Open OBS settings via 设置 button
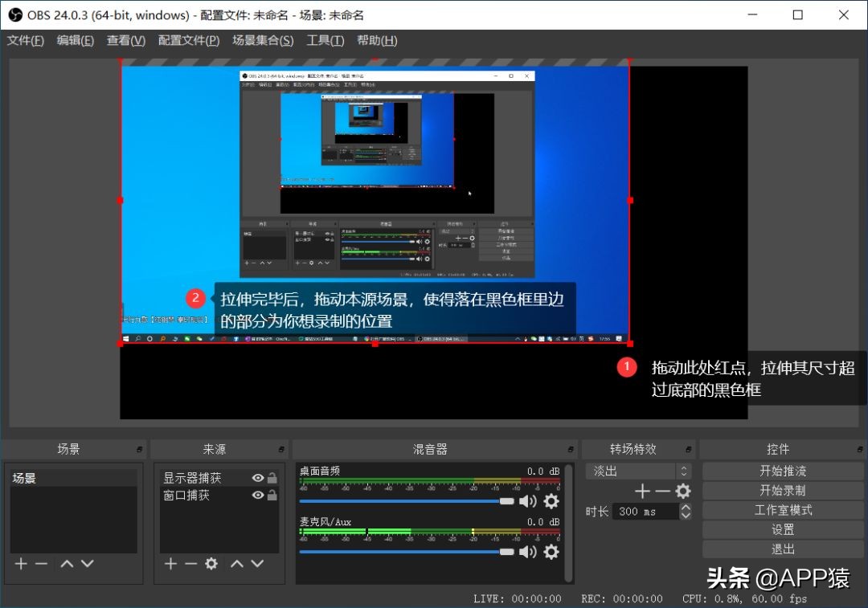Viewport: 868px width, 608px height. coord(782,529)
